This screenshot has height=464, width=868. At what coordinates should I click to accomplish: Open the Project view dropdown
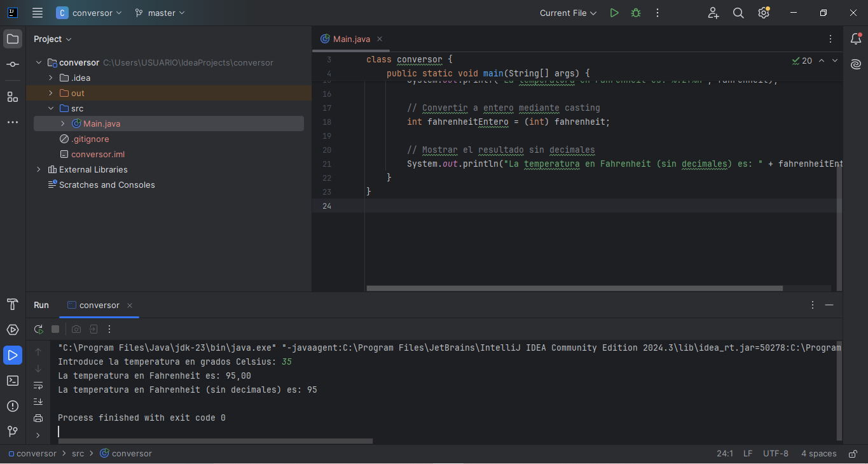point(53,39)
